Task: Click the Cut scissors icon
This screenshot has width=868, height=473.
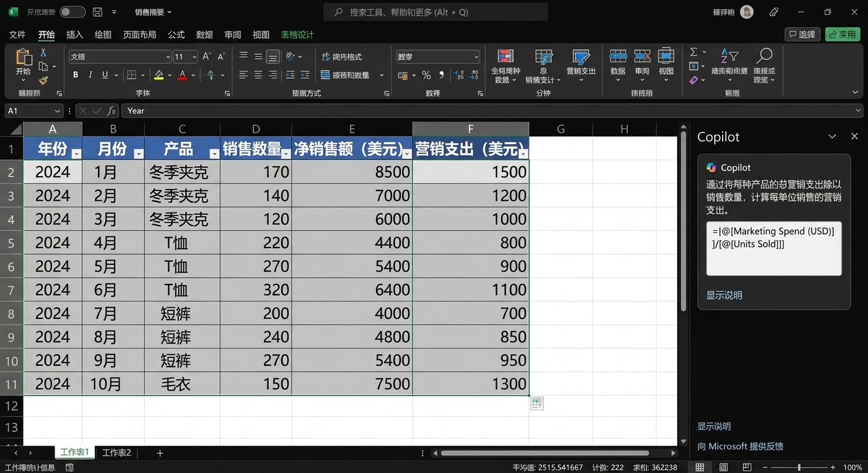Action: click(x=43, y=53)
